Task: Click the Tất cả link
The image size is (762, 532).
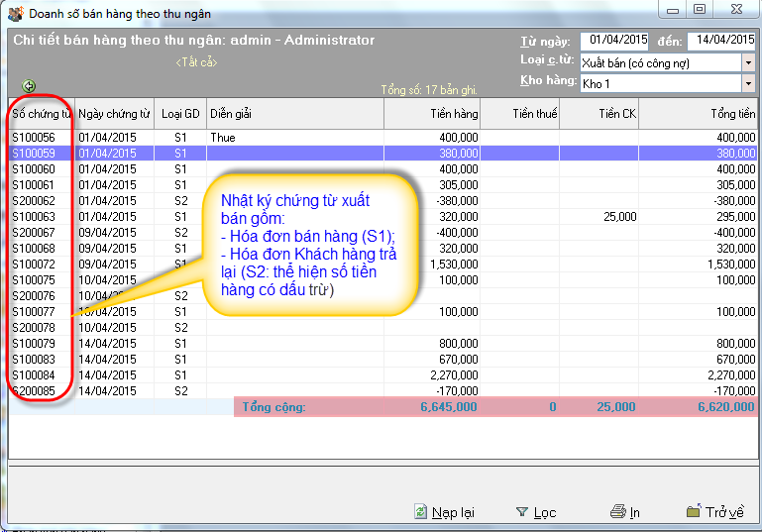Action: tap(195, 62)
